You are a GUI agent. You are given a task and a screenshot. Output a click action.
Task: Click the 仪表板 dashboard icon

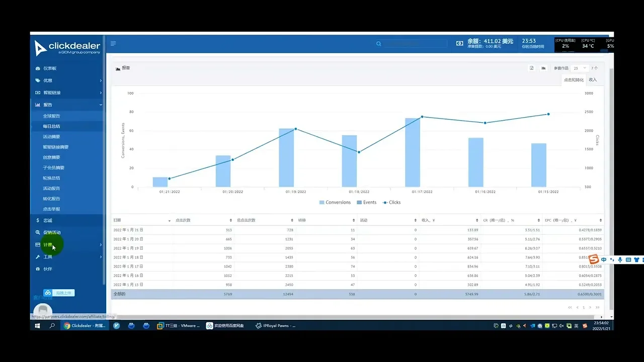(x=38, y=68)
